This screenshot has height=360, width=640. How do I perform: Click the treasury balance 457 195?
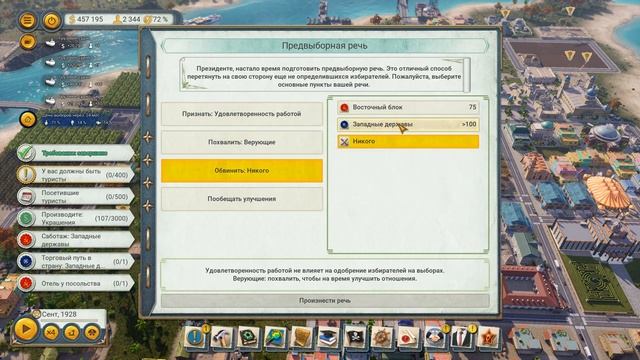pos(86,19)
